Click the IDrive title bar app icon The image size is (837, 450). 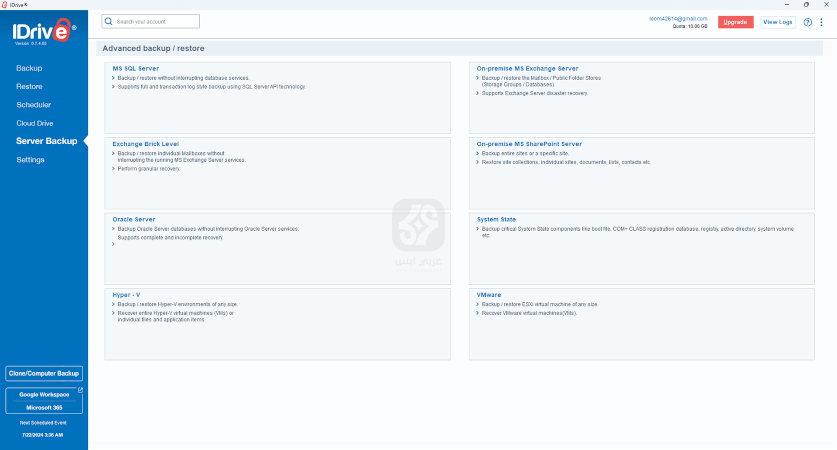tap(5, 4)
